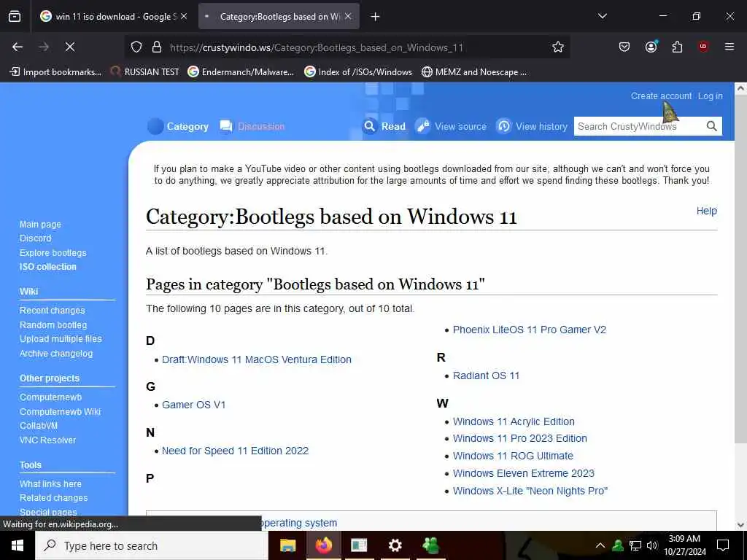Image resolution: width=747 pixels, height=560 pixels.
Task: Open Endermanch/Malware bookmark
Action: point(241,72)
